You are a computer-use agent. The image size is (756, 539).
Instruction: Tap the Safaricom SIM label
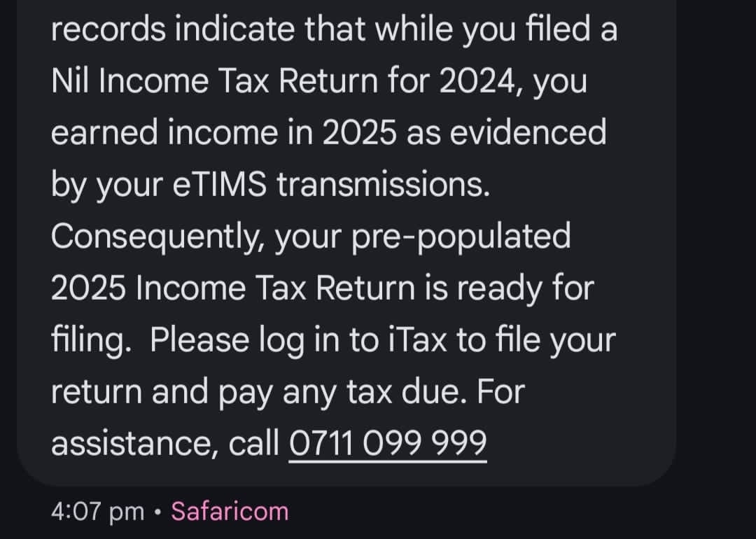pyautogui.click(x=230, y=511)
